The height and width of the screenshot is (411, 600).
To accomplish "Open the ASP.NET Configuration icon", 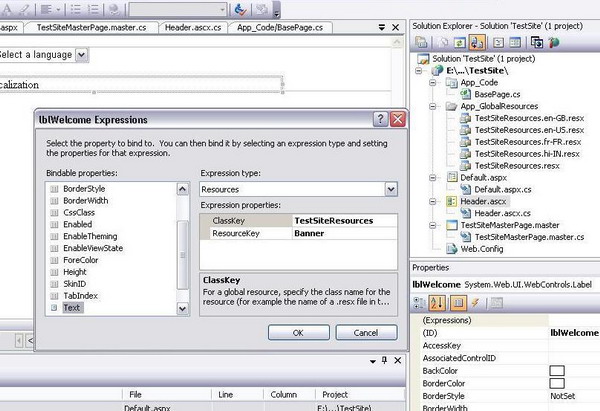I will (x=554, y=42).
